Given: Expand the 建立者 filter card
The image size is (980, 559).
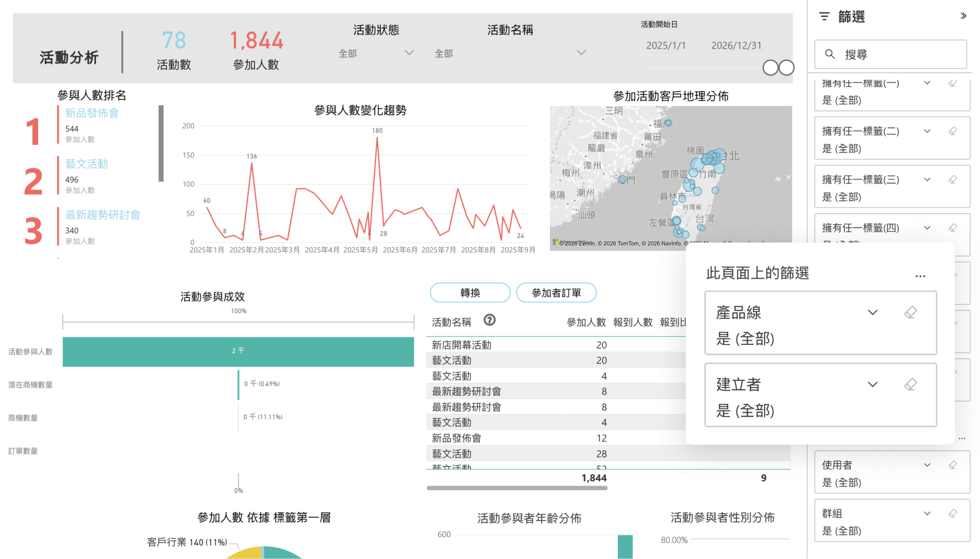Looking at the screenshot, I should (872, 385).
